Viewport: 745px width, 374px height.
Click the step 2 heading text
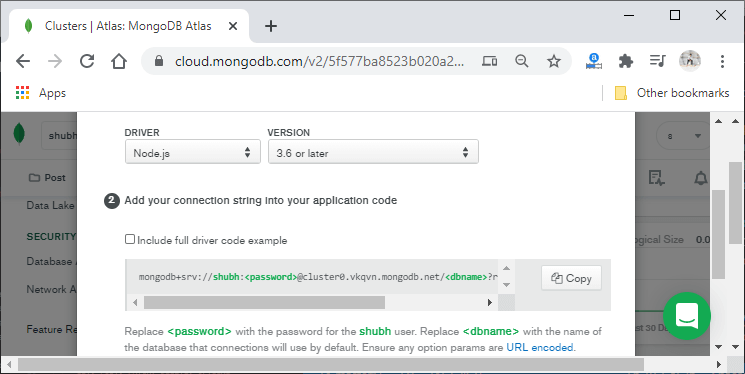260,201
